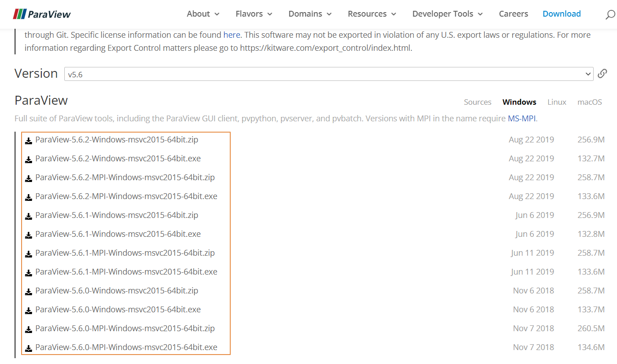617x364 pixels.
Task: Click download icon for ParaView-5.6.1-Windows-msvc2015-64bit.exe
Action: [x=28, y=235]
